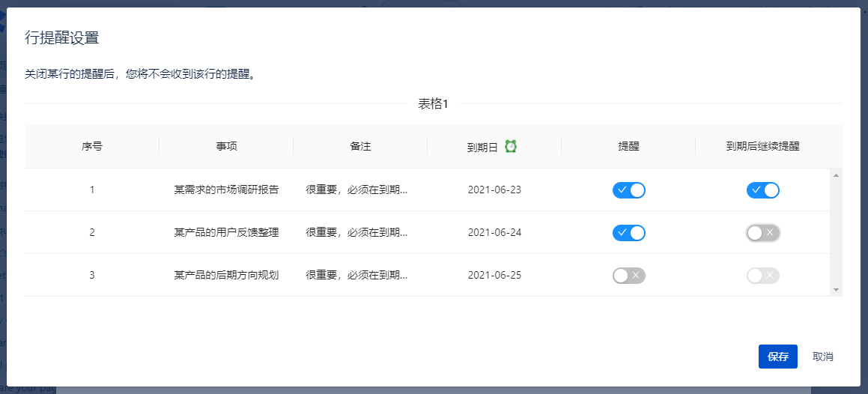Cancel the dialog with 取消
The width and height of the screenshot is (868, 394).
tap(822, 357)
